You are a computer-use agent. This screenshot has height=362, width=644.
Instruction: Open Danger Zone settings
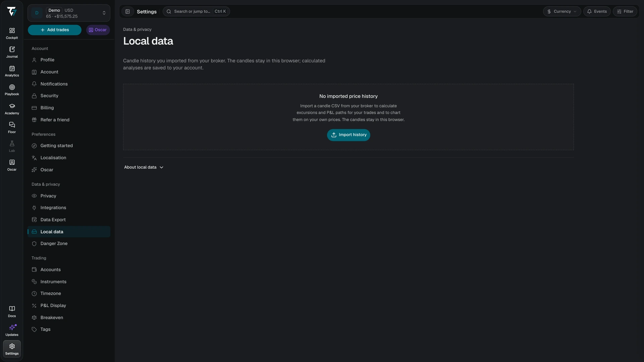pyautogui.click(x=69, y=244)
